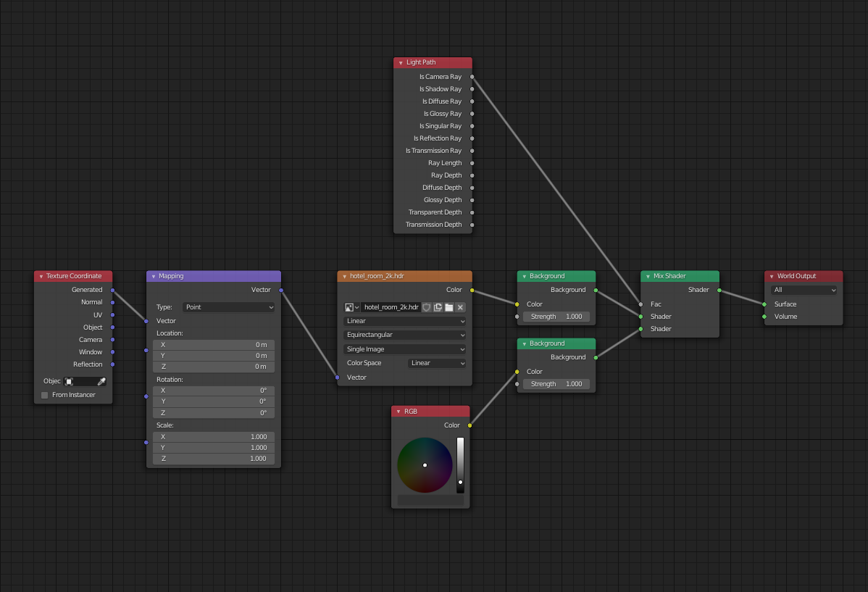Screen dimensions: 868x592
Task: Open the Equirectangular projection dropdown
Action: click(405, 335)
